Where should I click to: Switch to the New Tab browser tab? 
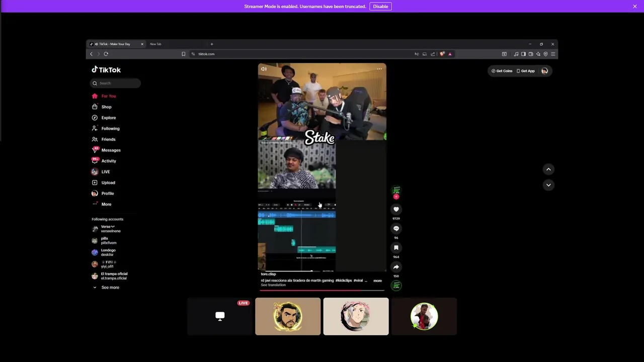[155, 44]
